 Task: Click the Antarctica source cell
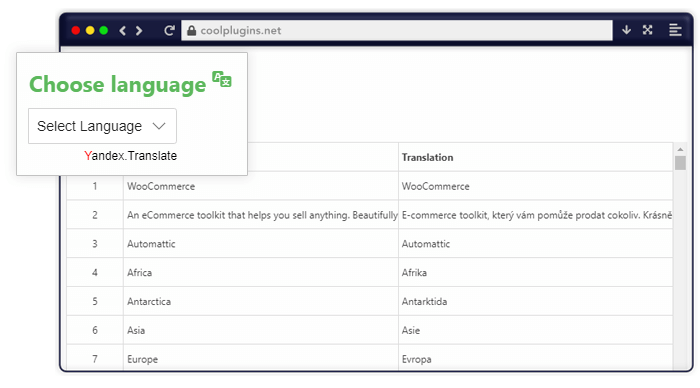261,301
